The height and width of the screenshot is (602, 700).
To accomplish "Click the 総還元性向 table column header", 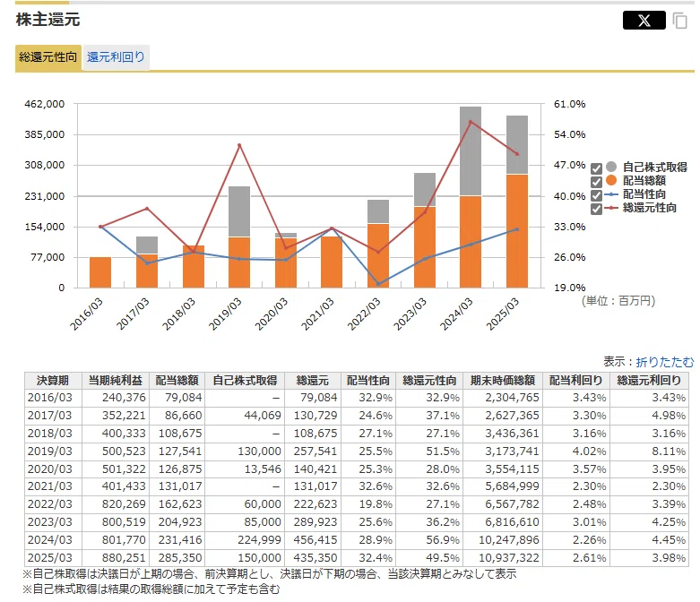I will pos(429,381).
